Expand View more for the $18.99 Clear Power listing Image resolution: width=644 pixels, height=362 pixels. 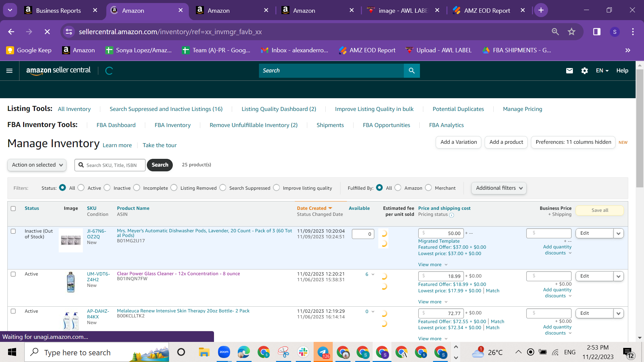[433, 302]
